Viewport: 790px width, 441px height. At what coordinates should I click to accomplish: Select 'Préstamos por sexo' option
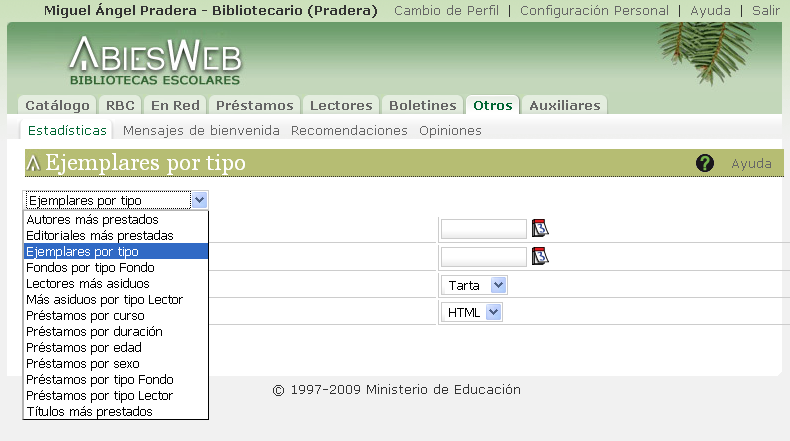pyautogui.click(x=116, y=363)
